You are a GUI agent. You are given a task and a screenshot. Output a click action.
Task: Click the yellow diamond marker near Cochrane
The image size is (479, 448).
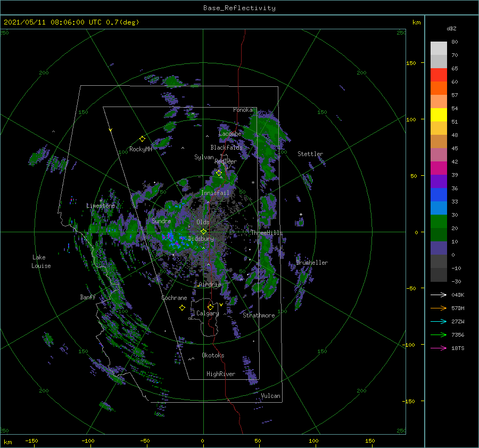click(182, 308)
